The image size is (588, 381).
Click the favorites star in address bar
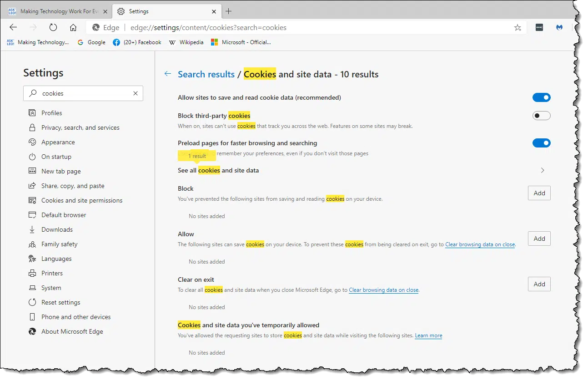click(518, 27)
